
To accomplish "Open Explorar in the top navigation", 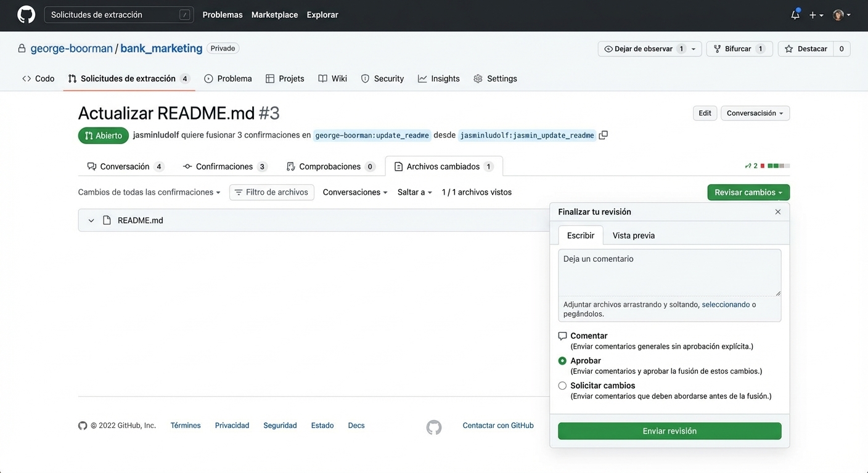I will 322,15.
